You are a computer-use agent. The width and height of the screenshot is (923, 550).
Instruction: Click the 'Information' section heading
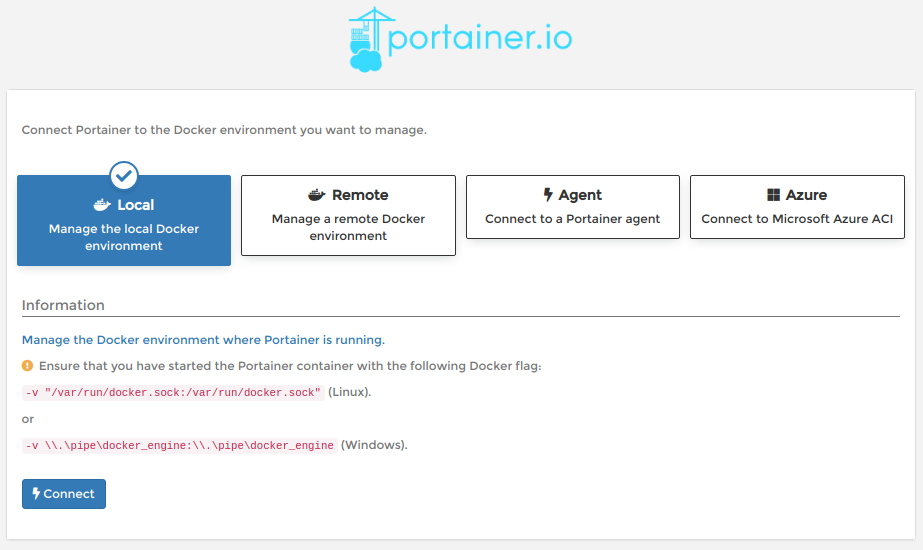[x=63, y=305]
